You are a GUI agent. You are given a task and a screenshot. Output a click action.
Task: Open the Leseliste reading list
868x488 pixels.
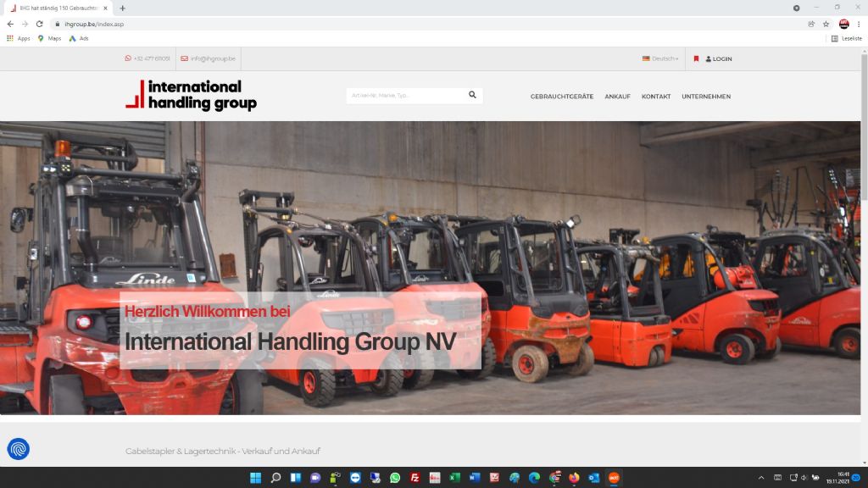point(847,38)
